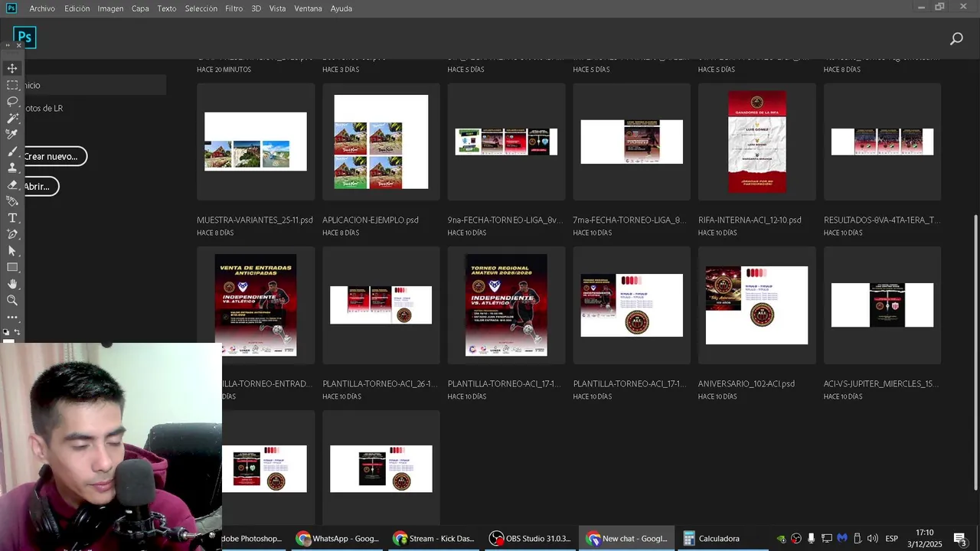Open 9na-FECHA-TORNEO-LIGA thumbnail
The height and width of the screenshot is (551, 980).
click(x=506, y=142)
